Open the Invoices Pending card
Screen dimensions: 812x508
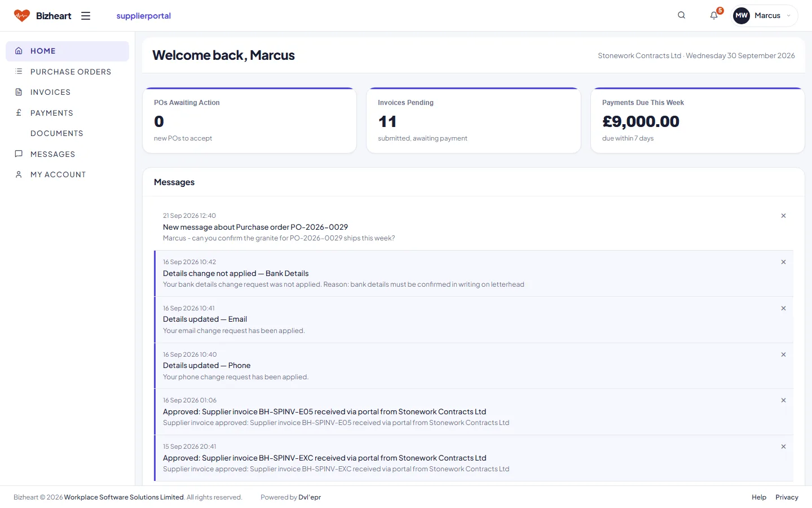(474, 120)
